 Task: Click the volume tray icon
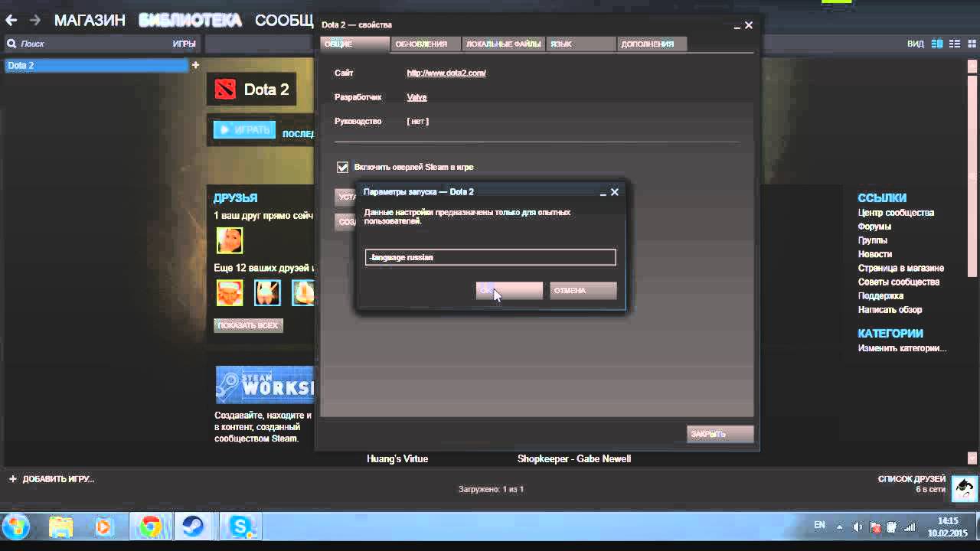tap(857, 527)
